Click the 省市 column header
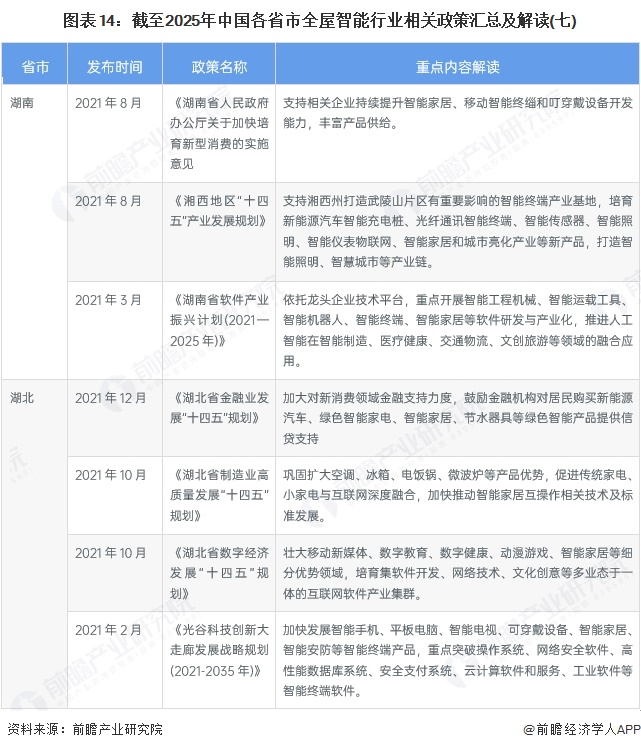 pyautogui.click(x=35, y=67)
